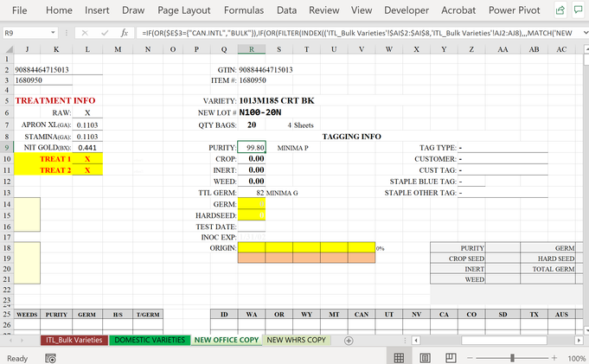Confirm formula entry with checkmark icon

pos(105,33)
